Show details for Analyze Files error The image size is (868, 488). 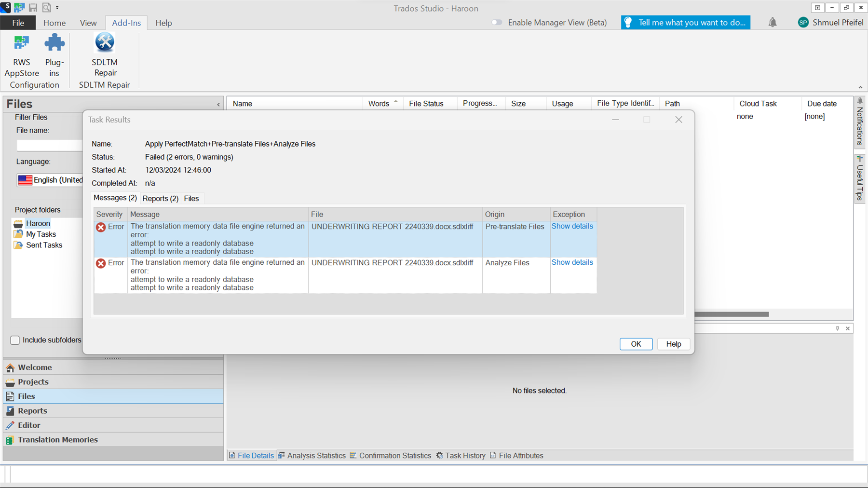click(x=572, y=262)
